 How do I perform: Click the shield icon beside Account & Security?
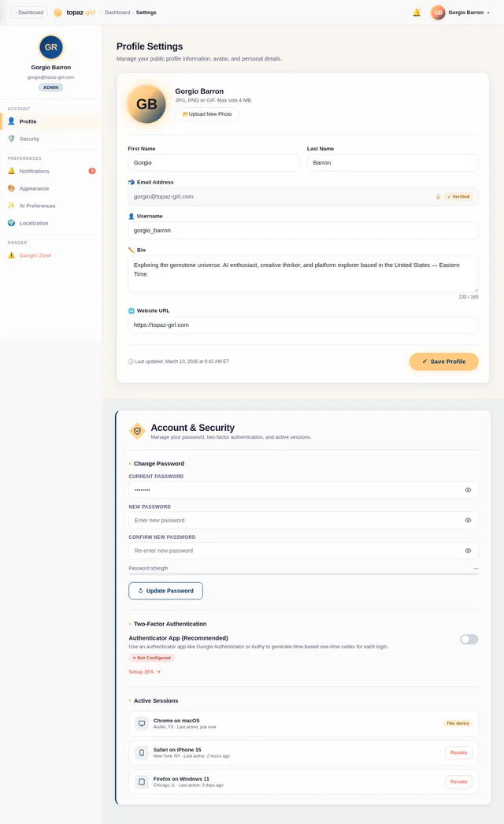(137, 431)
